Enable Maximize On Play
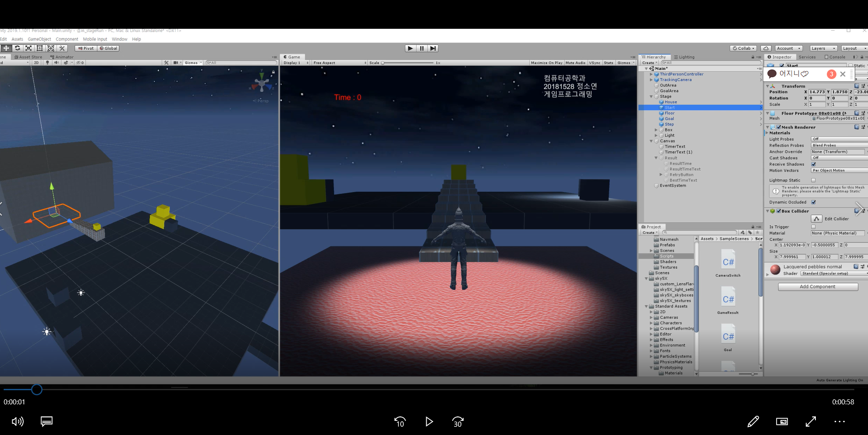This screenshot has height=435, width=868. 547,63
